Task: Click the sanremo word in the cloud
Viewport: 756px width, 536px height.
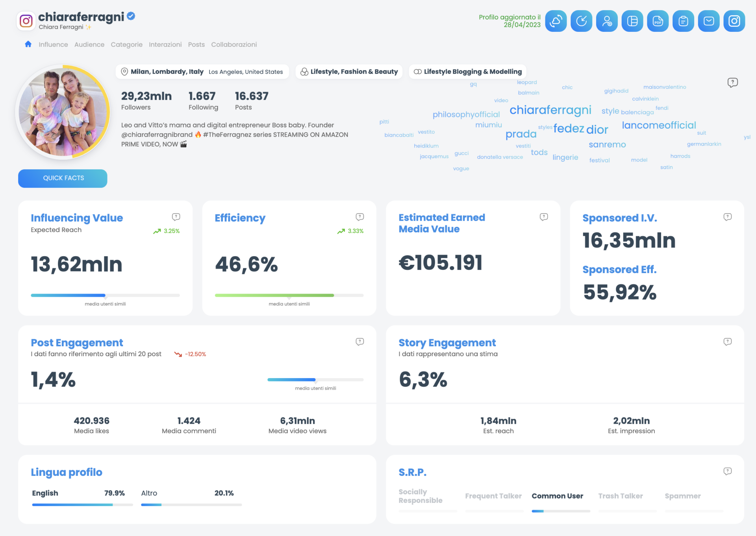Action: (x=607, y=144)
